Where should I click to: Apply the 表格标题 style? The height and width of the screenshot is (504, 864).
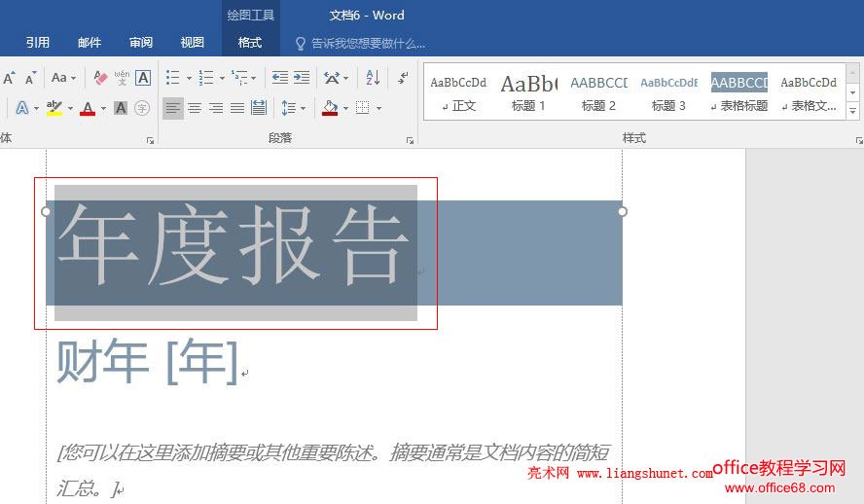coord(738,92)
